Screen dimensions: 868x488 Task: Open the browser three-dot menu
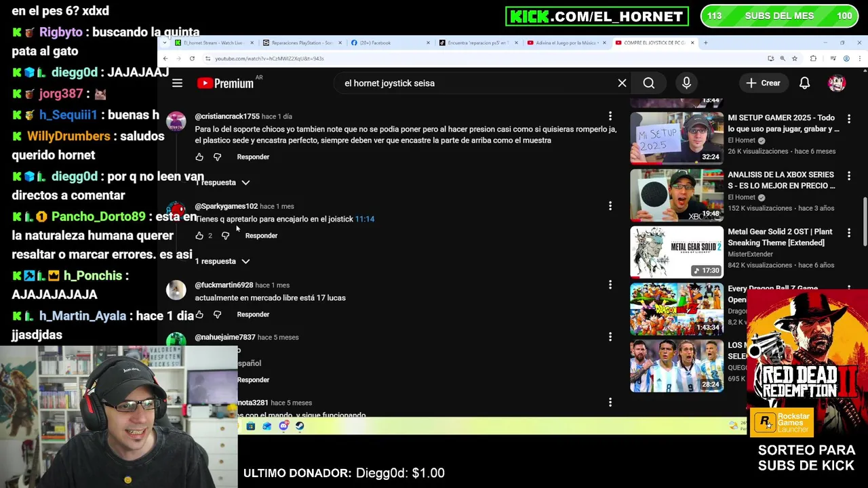[x=859, y=58]
